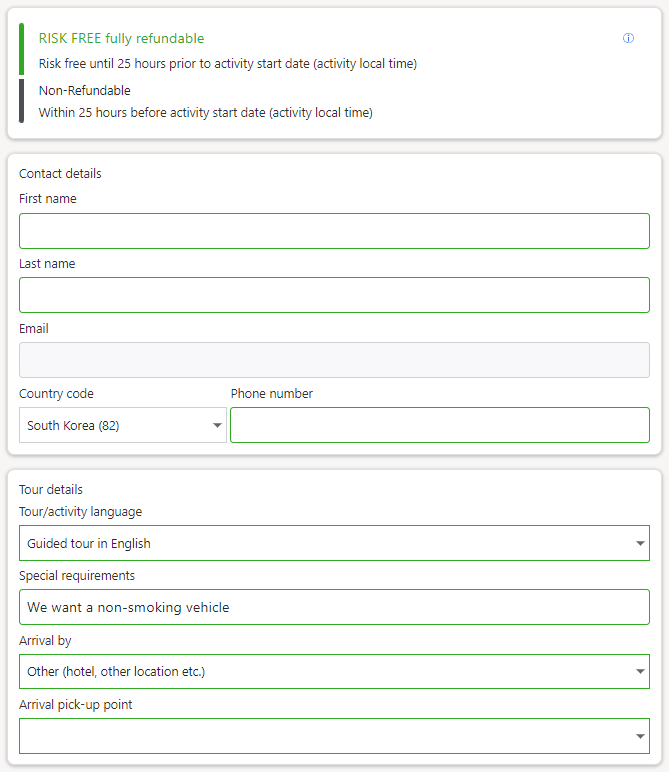Expand the Arrival by dropdown

(334, 672)
